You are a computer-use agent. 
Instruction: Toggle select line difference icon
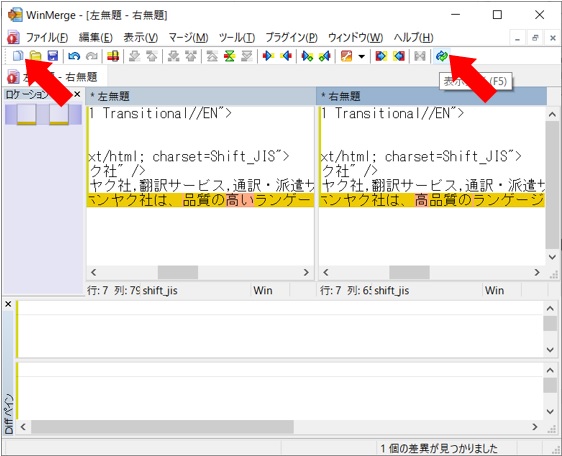(x=113, y=56)
